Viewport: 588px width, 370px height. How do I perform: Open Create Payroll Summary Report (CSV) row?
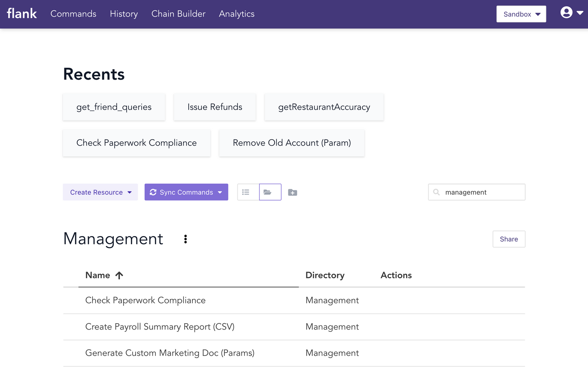[160, 327]
